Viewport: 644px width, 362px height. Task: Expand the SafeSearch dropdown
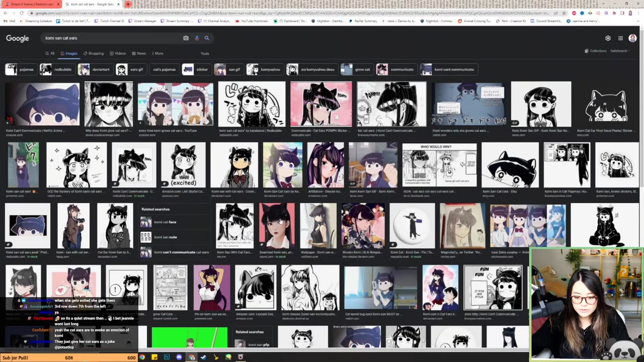click(x=620, y=51)
